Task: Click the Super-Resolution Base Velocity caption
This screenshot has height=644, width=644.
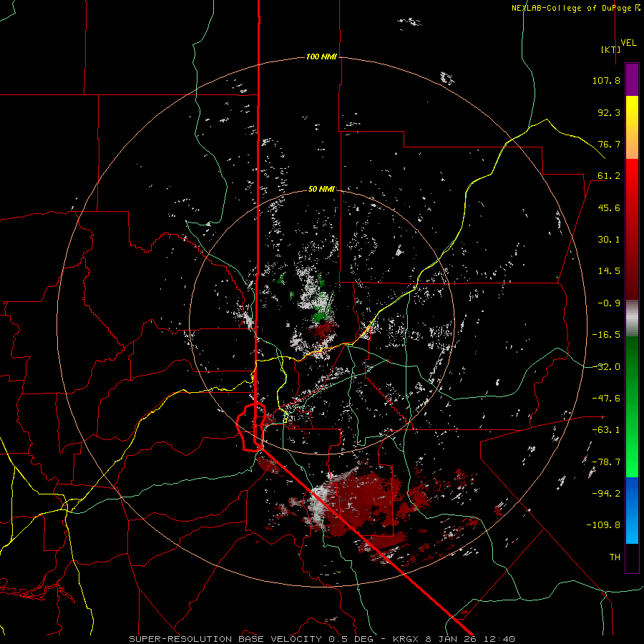Action: tap(321, 639)
